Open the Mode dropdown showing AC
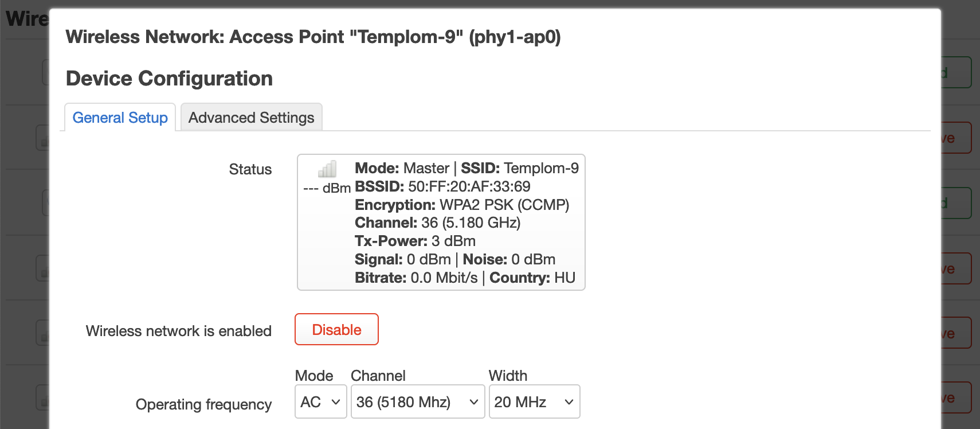980x429 pixels. (x=320, y=401)
